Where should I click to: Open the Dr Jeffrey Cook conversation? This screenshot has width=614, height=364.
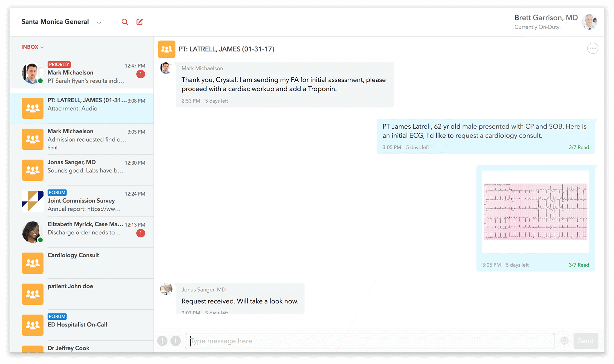[x=82, y=347]
